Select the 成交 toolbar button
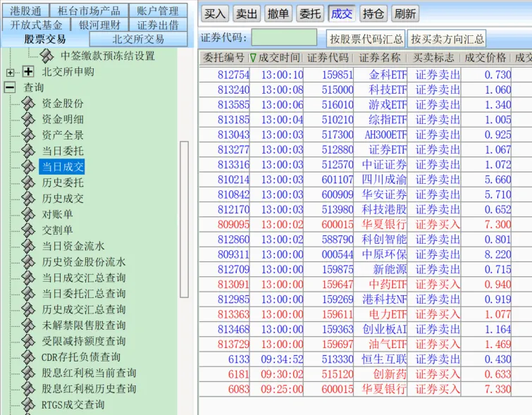The width and height of the screenshot is (532, 415). [x=342, y=13]
